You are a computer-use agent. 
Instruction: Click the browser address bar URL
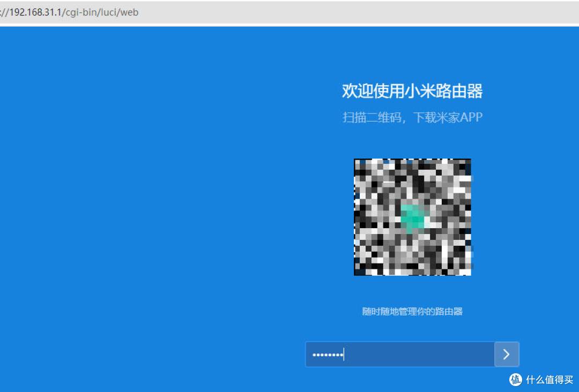(69, 12)
